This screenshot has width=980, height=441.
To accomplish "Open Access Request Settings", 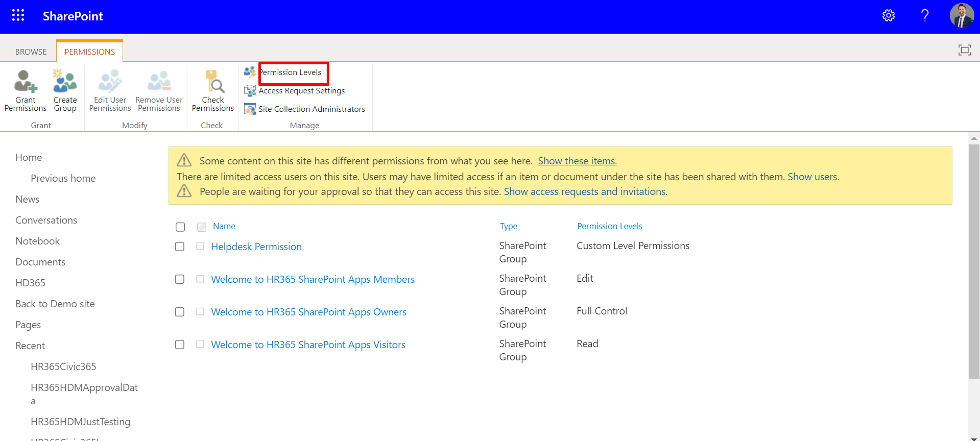I will (301, 91).
